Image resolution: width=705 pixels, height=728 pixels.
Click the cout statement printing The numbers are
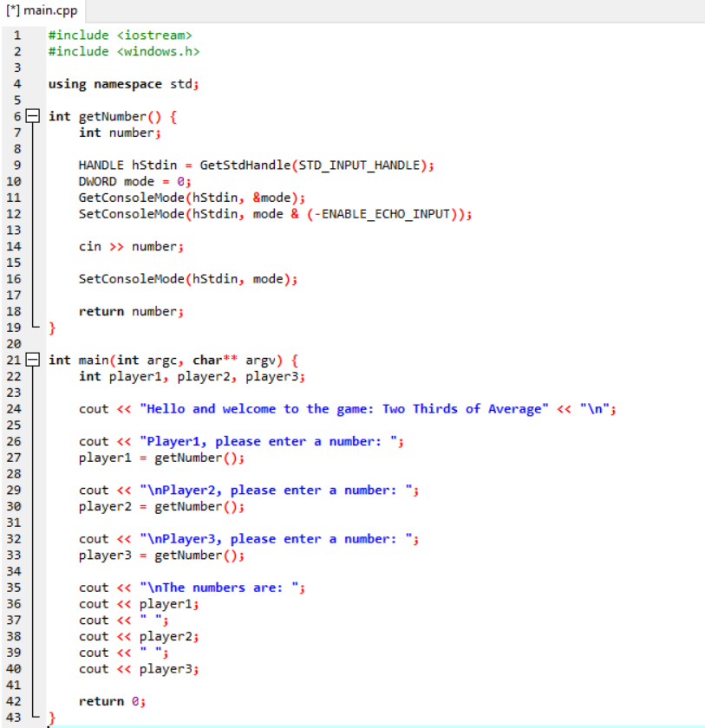coord(191,587)
